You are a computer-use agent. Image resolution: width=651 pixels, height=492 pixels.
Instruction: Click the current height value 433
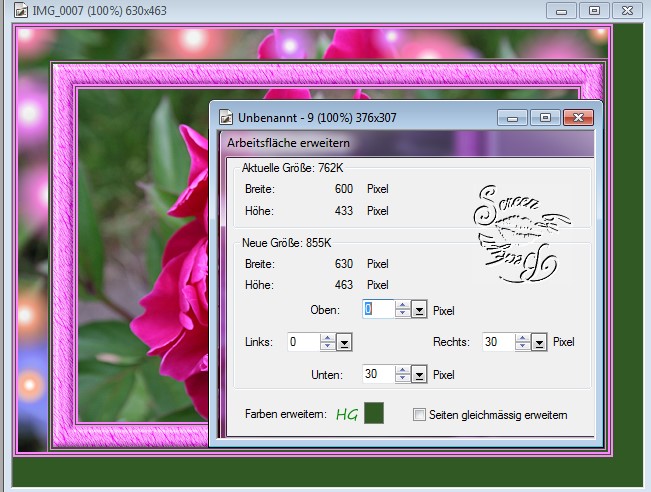pos(344,211)
